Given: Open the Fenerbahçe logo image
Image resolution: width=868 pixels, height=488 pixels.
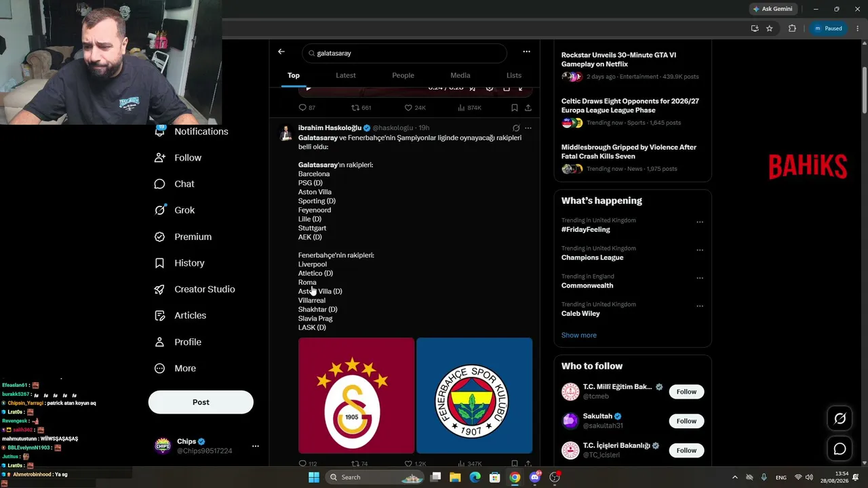Looking at the screenshot, I should [x=475, y=396].
